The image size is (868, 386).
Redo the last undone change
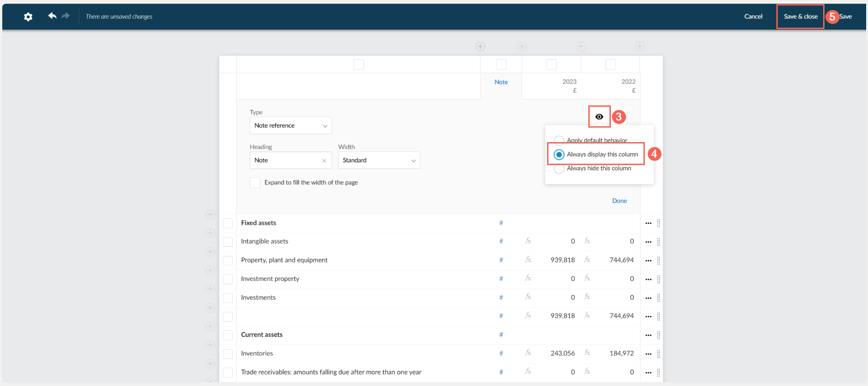(x=66, y=16)
